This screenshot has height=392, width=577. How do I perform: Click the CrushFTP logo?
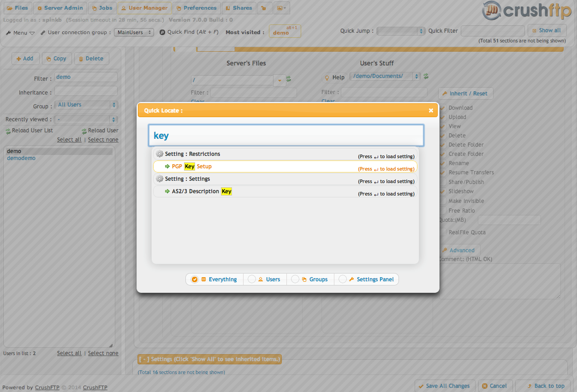point(526,11)
